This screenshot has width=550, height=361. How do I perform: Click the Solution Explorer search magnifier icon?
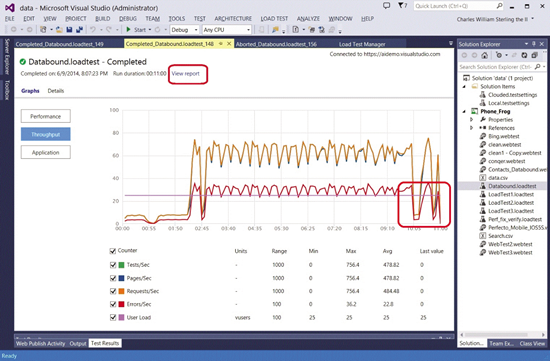(x=538, y=67)
